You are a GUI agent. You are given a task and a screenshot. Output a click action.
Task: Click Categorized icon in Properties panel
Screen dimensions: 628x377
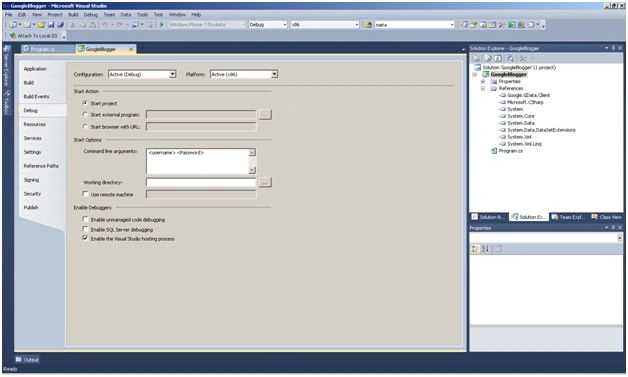point(475,249)
